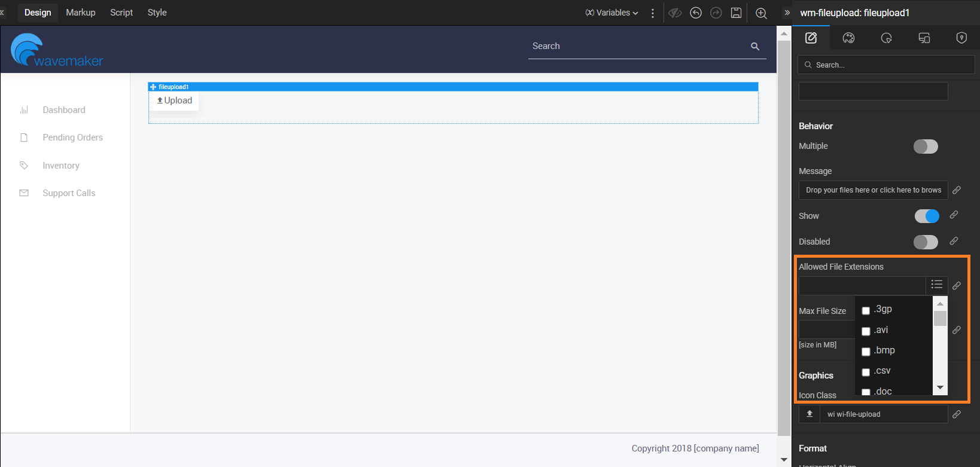Open the Styles palette tab icon

coord(848,38)
